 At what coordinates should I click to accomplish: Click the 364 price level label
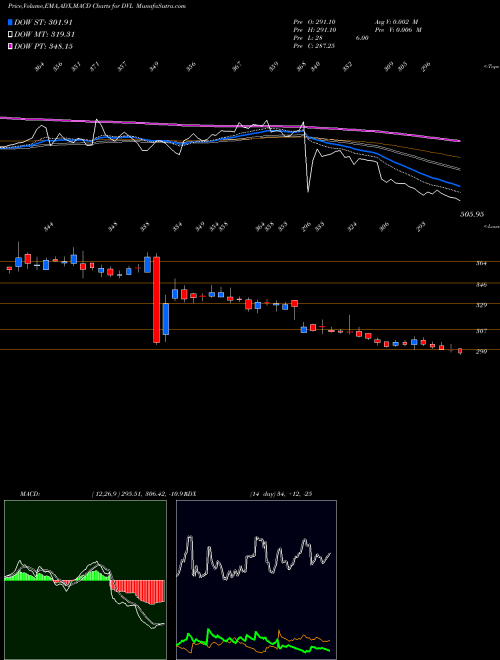[481, 263]
